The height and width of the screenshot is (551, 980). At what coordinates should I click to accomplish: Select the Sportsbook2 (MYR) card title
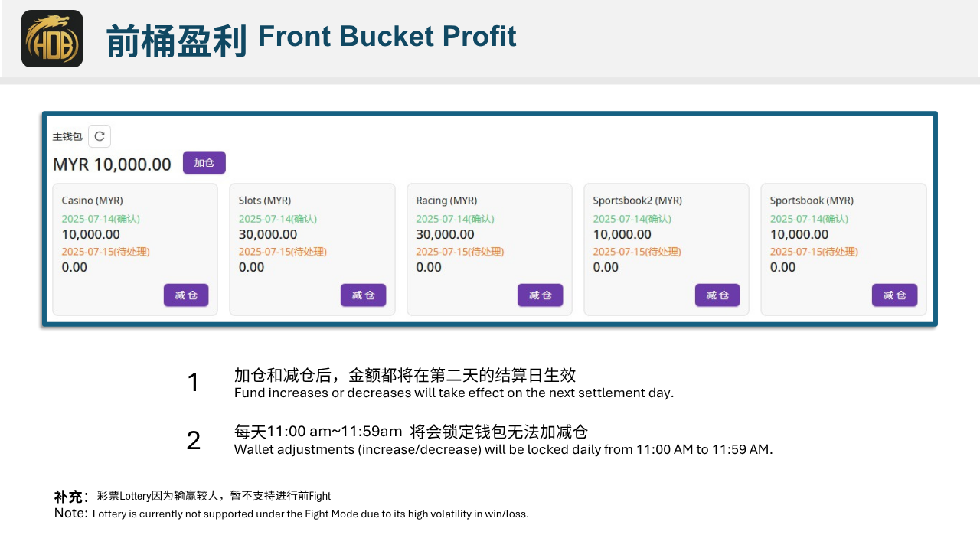(x=637, y=201)
